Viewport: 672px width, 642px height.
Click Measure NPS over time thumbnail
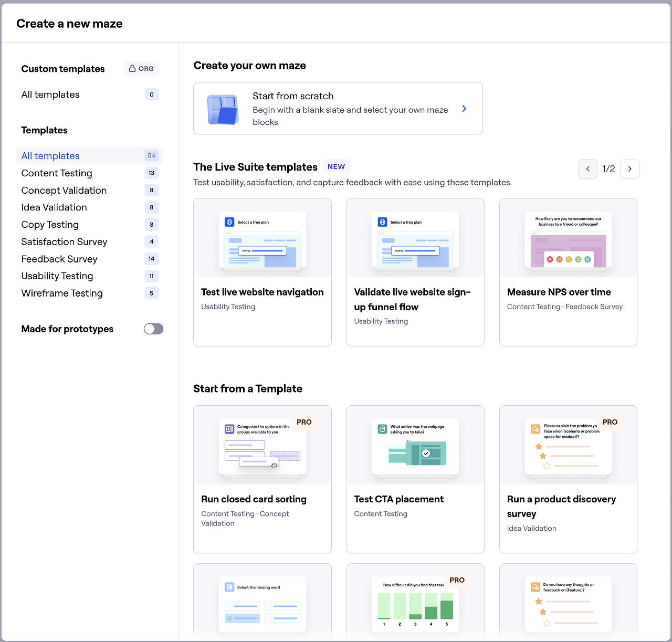point(569,238)
